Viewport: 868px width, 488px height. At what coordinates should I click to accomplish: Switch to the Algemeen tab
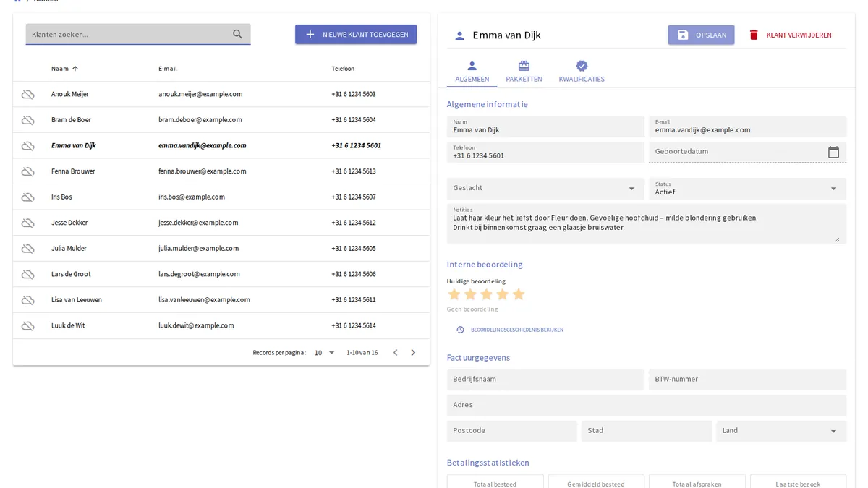point(472,72)
